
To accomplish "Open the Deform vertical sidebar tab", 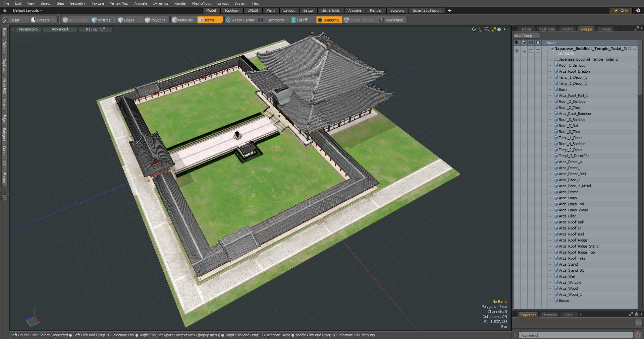I will point(4,48).
